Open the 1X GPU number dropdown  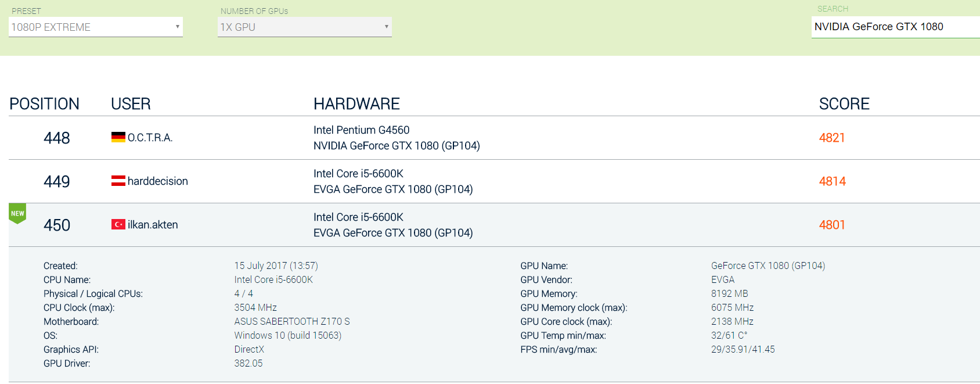(305, 27)
